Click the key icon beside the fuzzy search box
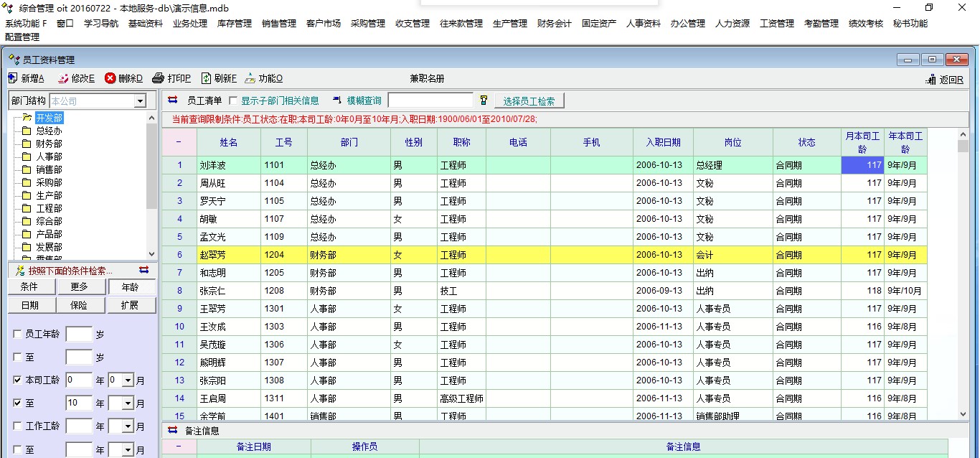 tap(484, 101)
